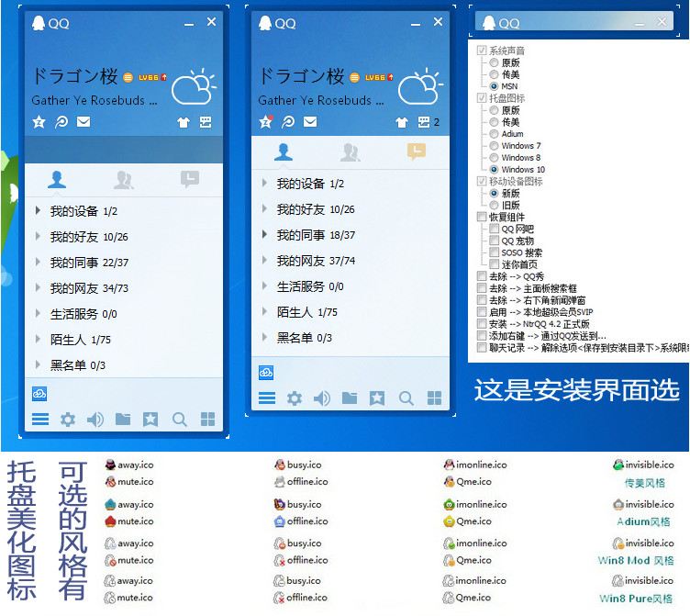Click search magnifier in middle QQ window
This screenshot has height=616, width=690.
406,398
